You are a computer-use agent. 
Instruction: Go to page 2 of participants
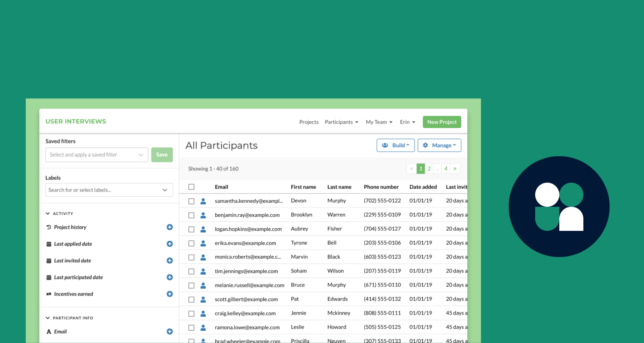point(429,168)
